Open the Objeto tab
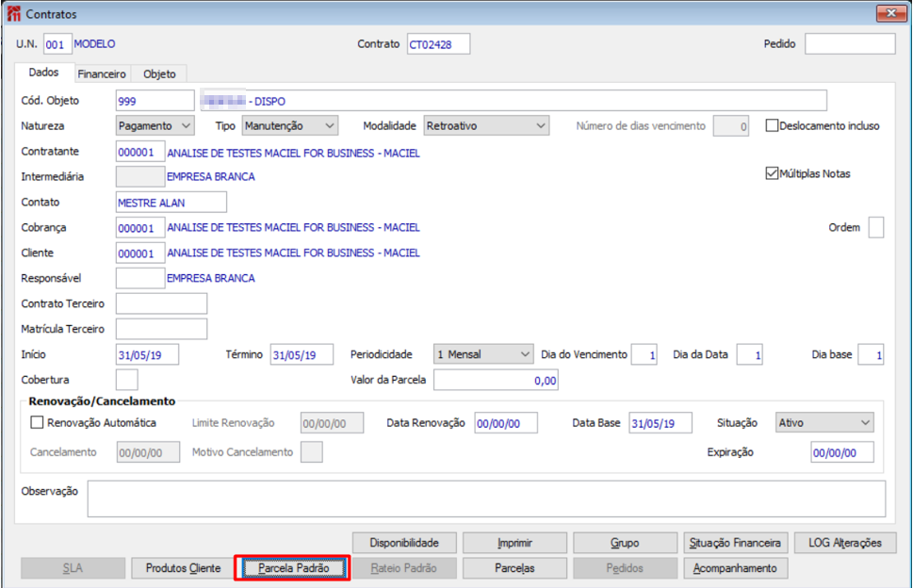The image size is (913, 588). click(x=159, y=73)
